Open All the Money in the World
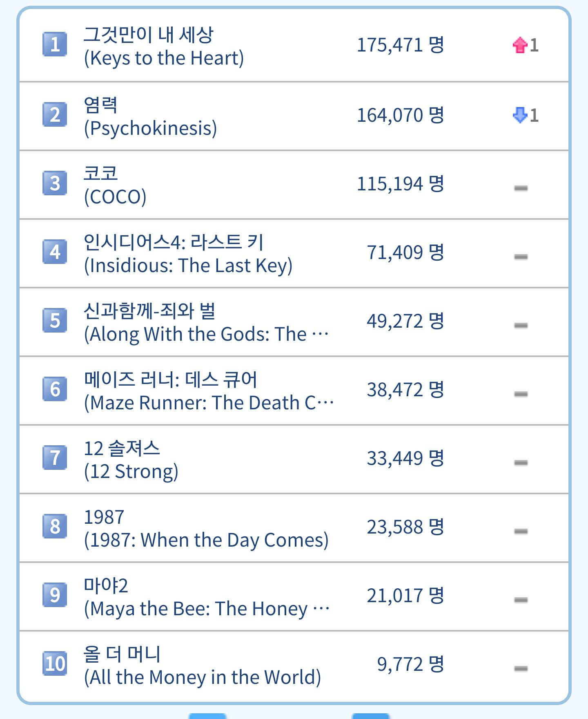 (x=202, y=665)
